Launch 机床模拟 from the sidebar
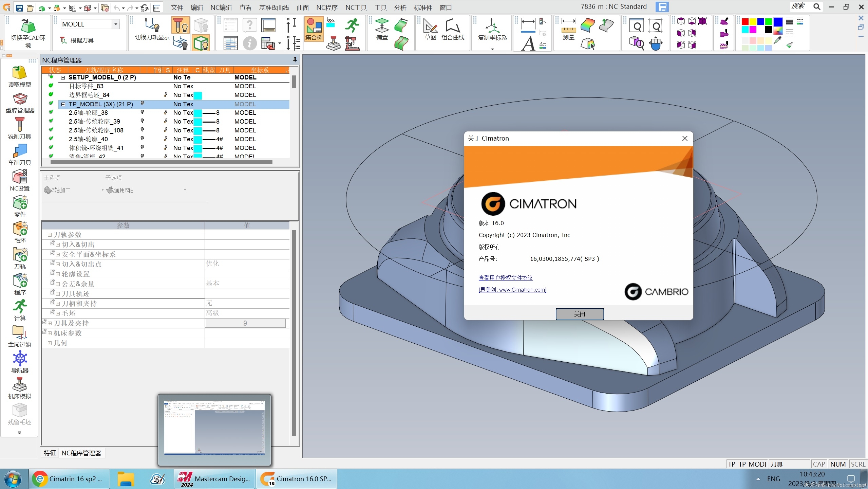This screenshot has height=489, width=868. (20, 388)
